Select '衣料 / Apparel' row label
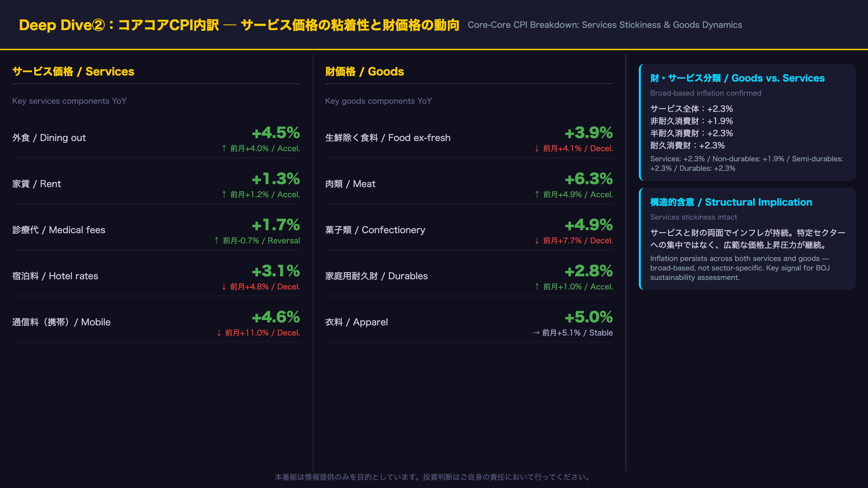 pos(356,322)
